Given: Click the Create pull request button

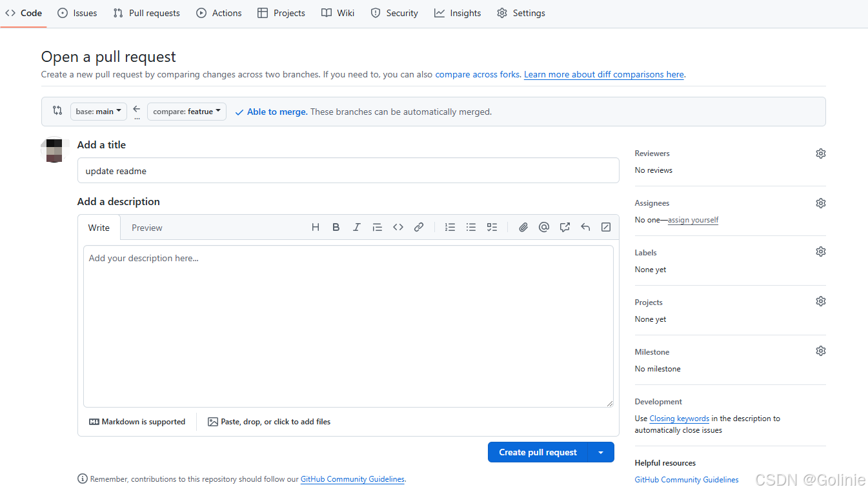Looking at the screenshot, I should tap(538, 452).
